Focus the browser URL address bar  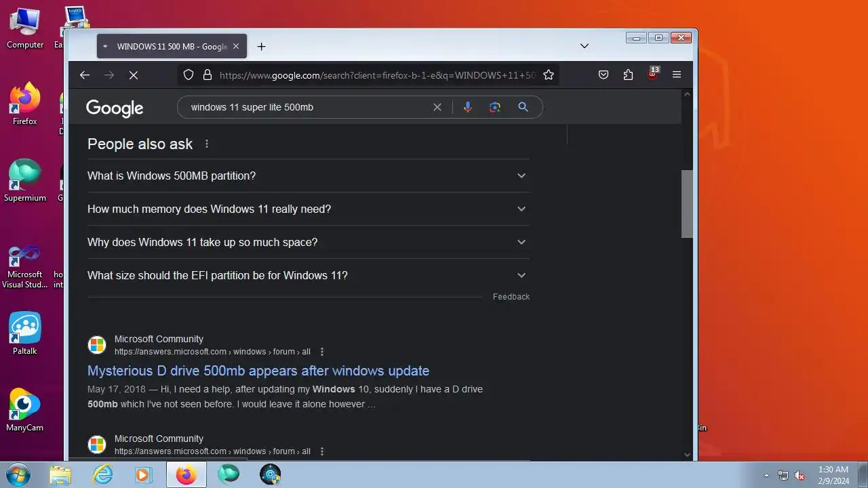[x=378, y=75]
